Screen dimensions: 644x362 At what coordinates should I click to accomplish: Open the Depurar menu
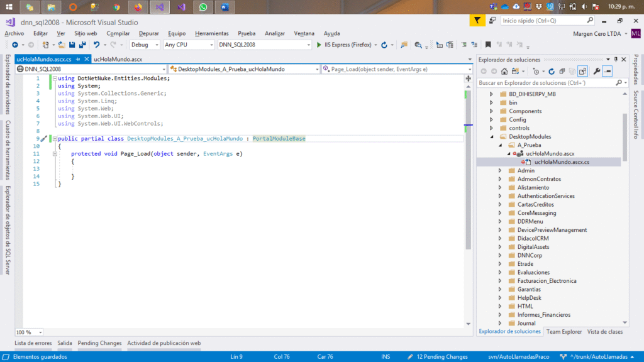(x=148, y=33)
